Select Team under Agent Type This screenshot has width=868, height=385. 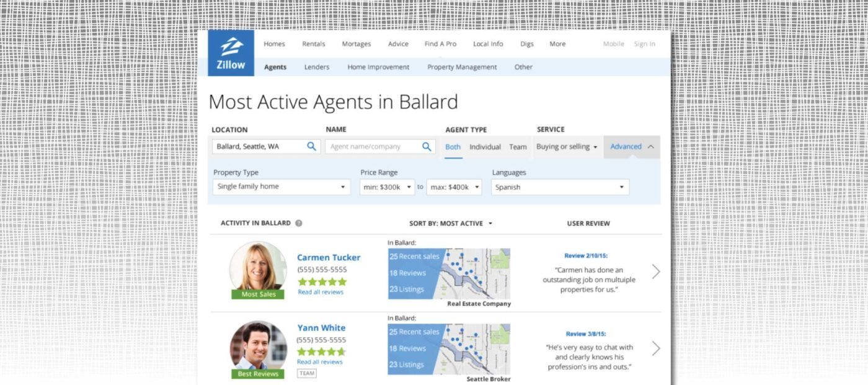518,147
